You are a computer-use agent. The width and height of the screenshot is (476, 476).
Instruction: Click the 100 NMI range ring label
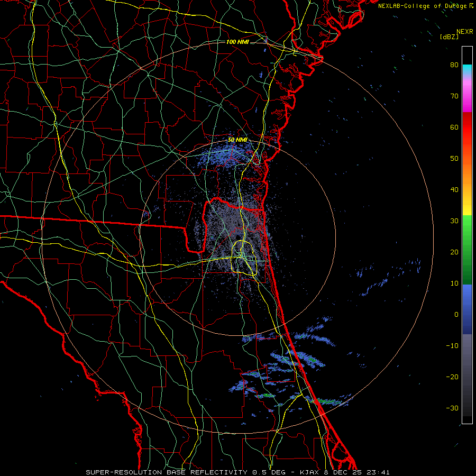coord(237,42)
